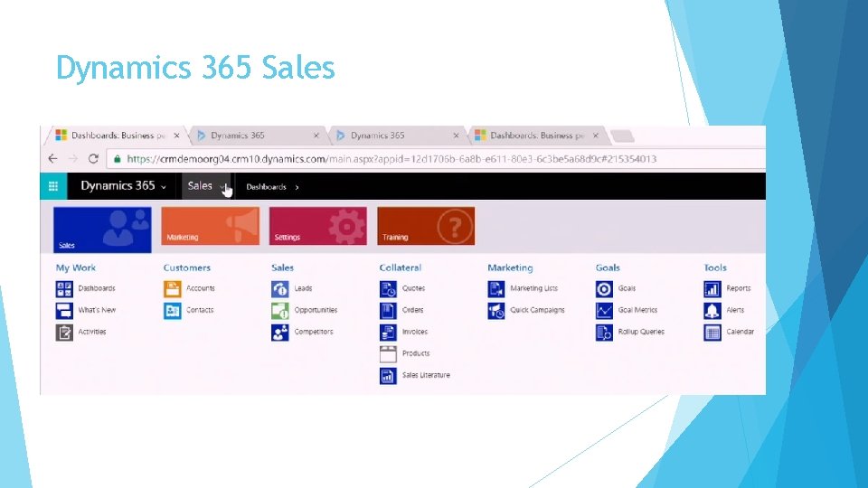Open the Rollup Queries link text
The height and width of the screenshot is (488, 868).
641,332
